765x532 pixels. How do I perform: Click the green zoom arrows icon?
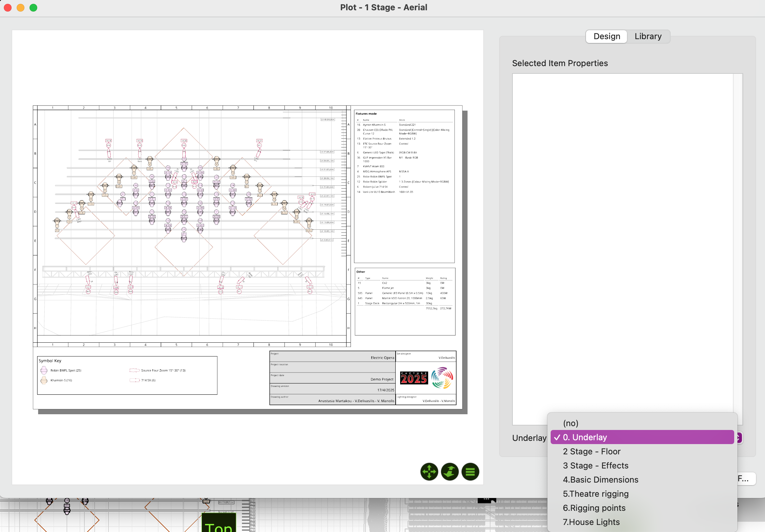coord(450,472)
